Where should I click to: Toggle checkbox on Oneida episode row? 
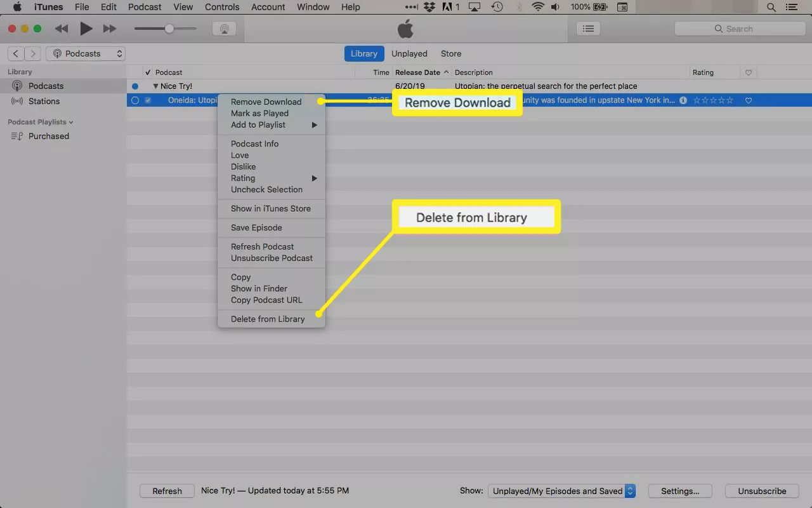click(148, 100)
